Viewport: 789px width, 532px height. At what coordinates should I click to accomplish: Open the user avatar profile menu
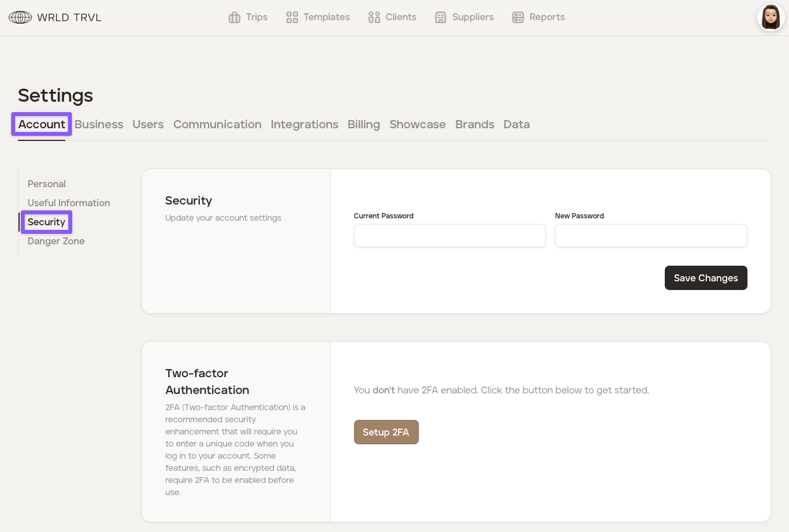pos(771,17)
